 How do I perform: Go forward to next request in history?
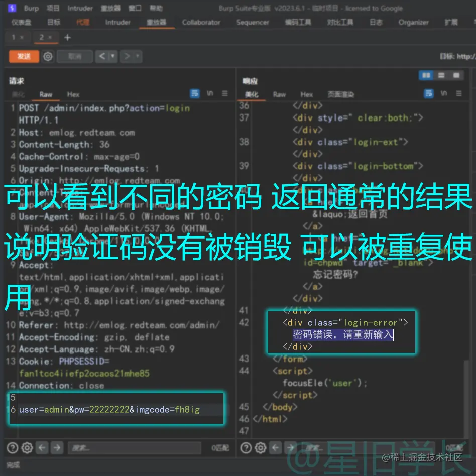[127, 56]
